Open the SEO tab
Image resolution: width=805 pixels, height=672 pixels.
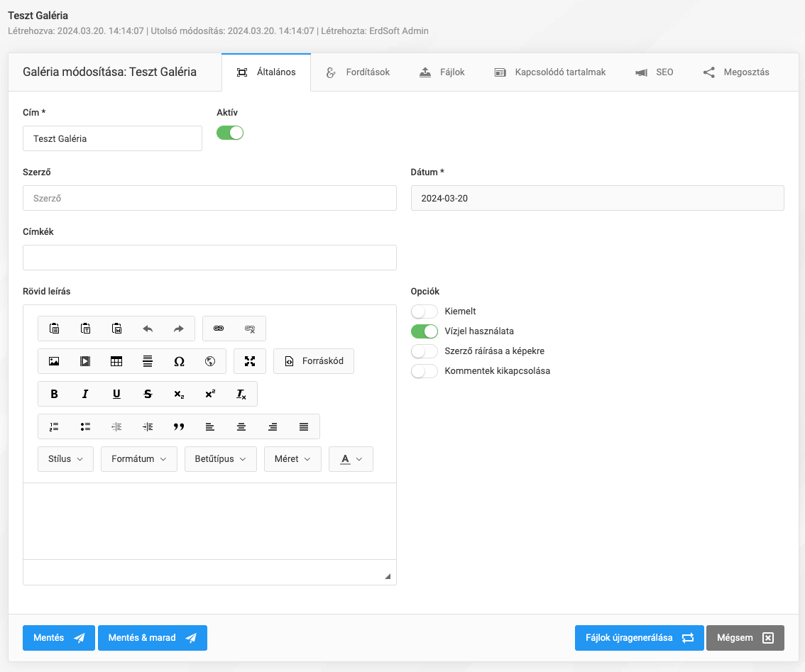click(x=655, y=72)
